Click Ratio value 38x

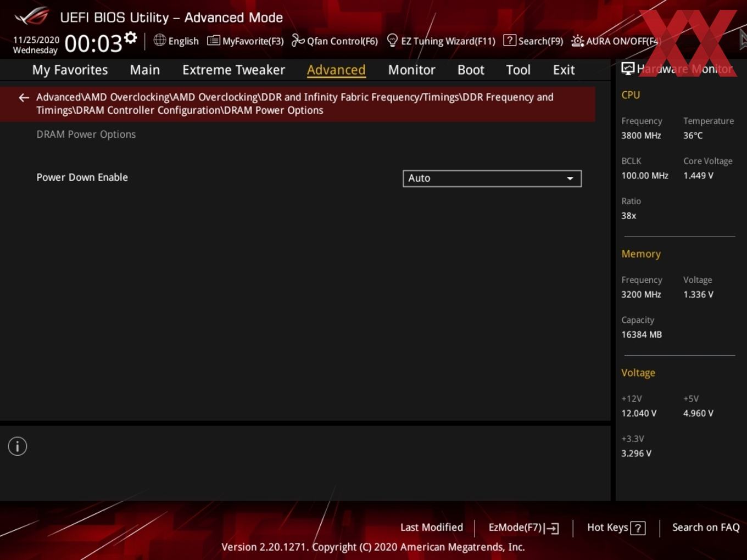(x=628, y=216)
